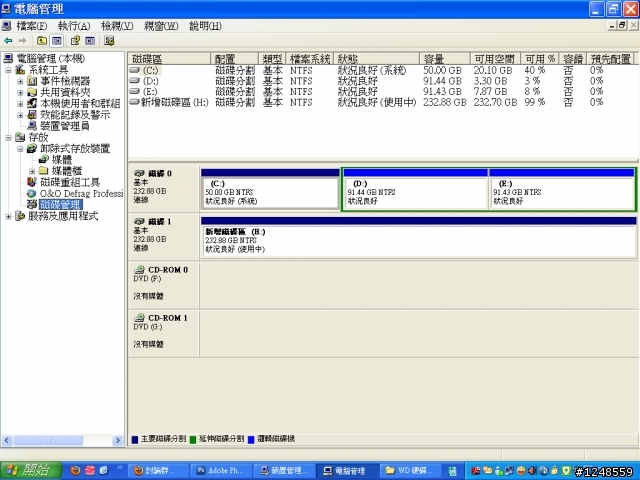Click the 232.70 GB free space cell
Image resolution: width=640 pixels, height=480 pixels.
tap(495, 102)
